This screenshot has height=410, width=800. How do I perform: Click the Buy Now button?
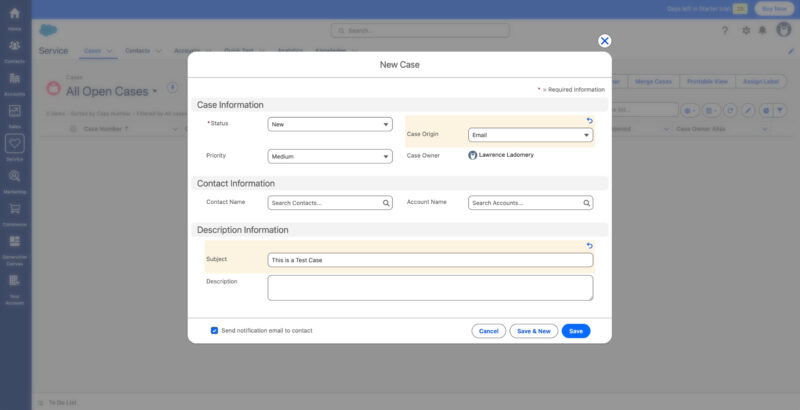[x=774, y=9]
